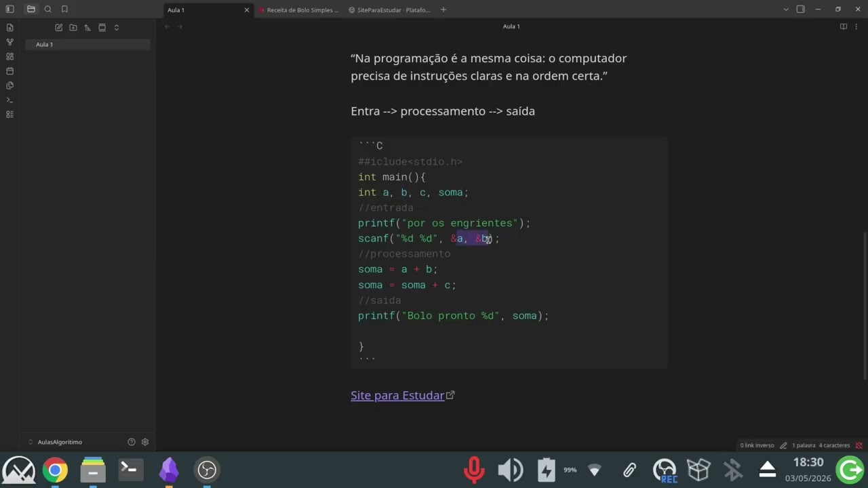The width and height of the screenshot is (868, 488).
Task: Expand or collapse all folders in explorer
Action: (x=117, y=28)
